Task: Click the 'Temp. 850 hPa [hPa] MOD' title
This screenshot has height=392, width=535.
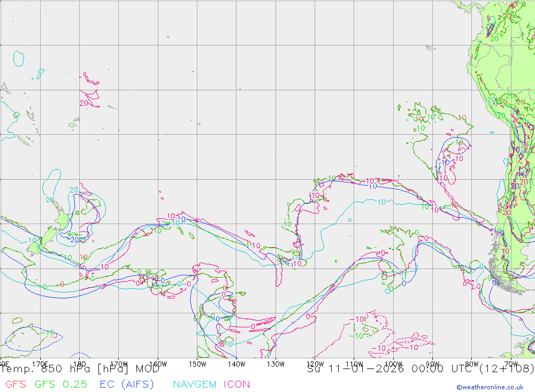Action: coord(80,369)
